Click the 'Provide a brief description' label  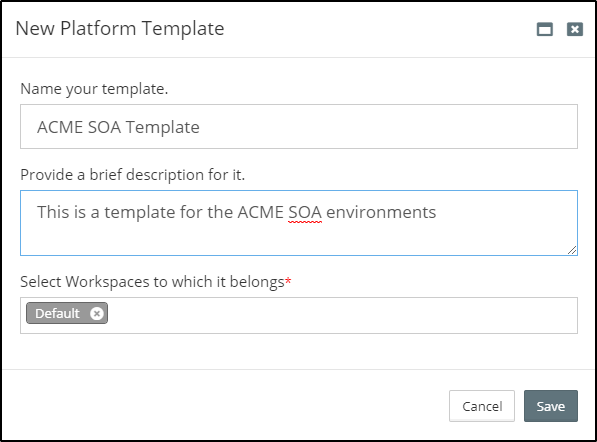point(132,175)
